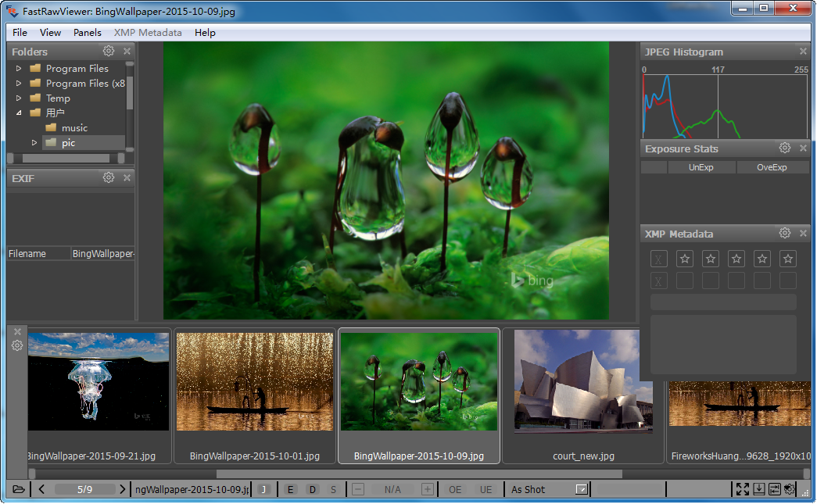Open the Panels menu

pos(88,33)
